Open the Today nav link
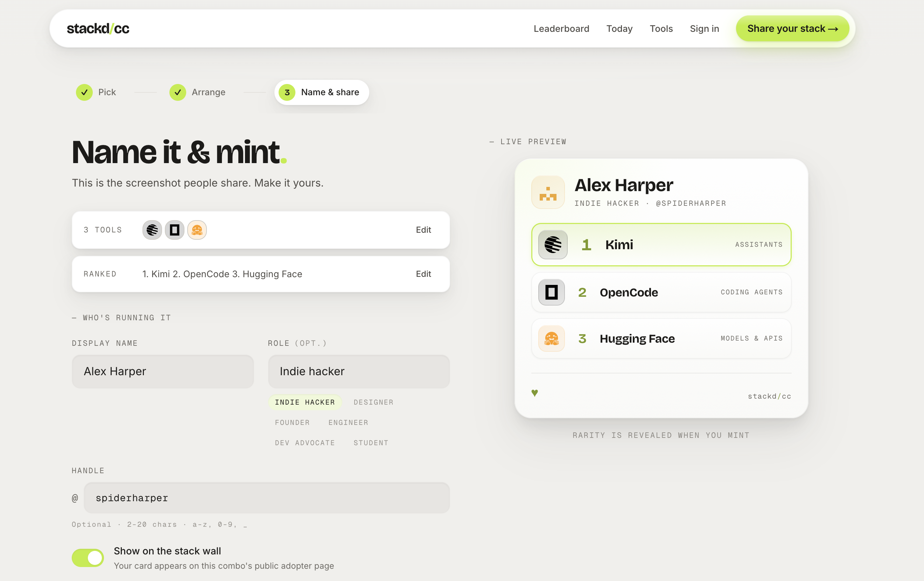The width and height of the screenshot is (924, 581). pos(619,28)
